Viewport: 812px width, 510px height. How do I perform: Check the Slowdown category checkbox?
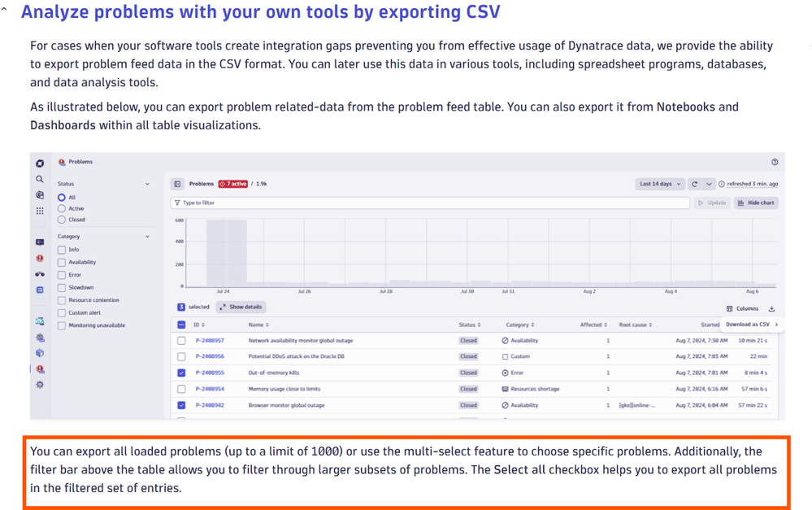[61, 287]
